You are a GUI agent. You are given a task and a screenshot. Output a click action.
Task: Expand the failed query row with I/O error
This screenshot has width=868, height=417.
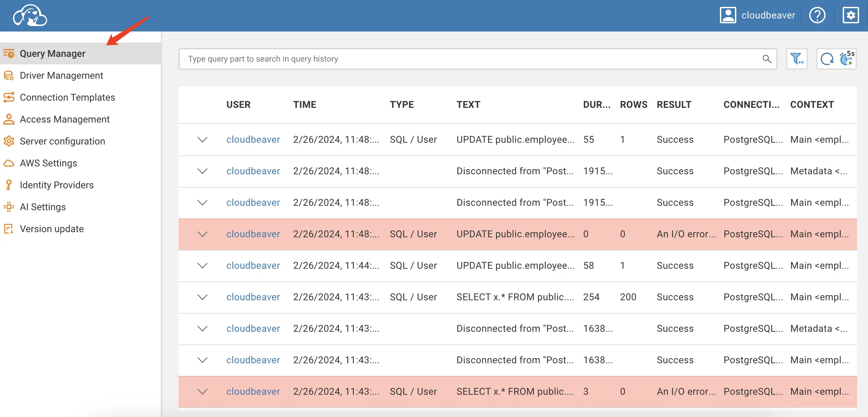point(202,234)
